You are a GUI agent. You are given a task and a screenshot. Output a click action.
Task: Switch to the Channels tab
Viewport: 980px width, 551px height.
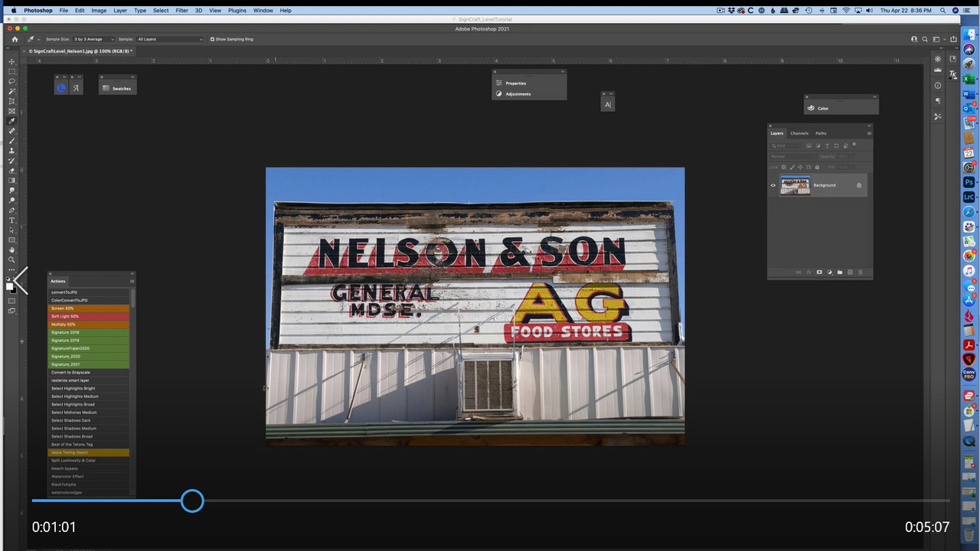[799, 133]
